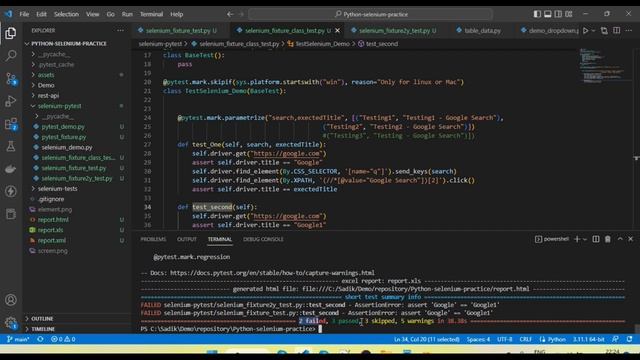Screen dimensions: 640x360
Task: Click the Kill Terminal trash icon
Action: 608,239
